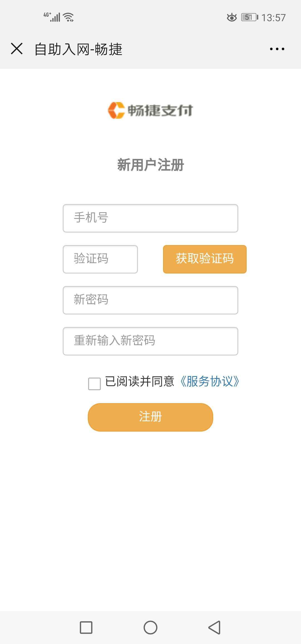
Task: Focus the 手机号 phone number field
Action: [x=150, y=218]
